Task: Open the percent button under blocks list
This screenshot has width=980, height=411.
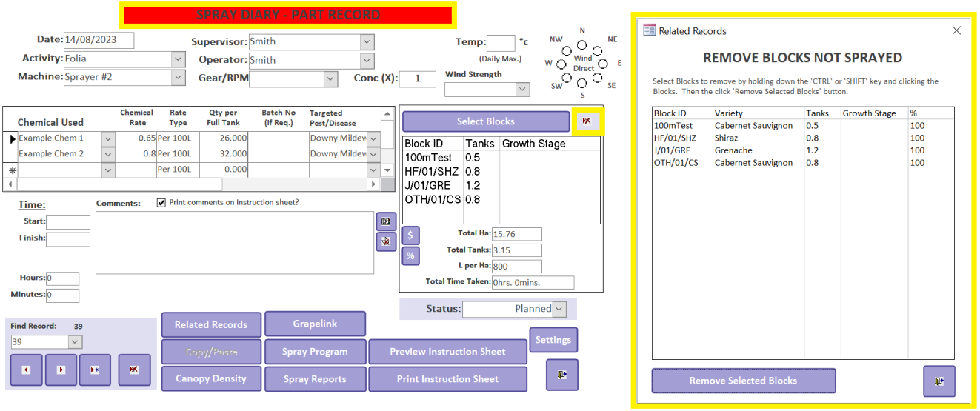Action: (x=410, y=256)
